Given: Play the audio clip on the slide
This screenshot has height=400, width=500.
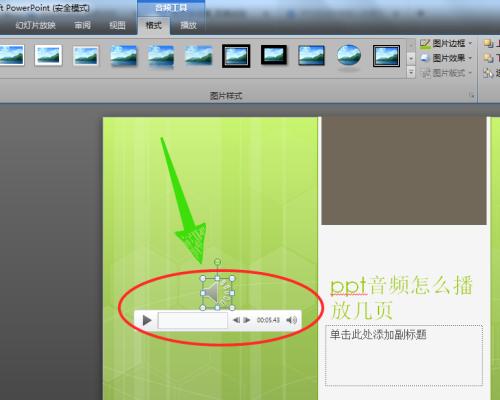Looking at the screenshot, I should [x=147, y=320].
